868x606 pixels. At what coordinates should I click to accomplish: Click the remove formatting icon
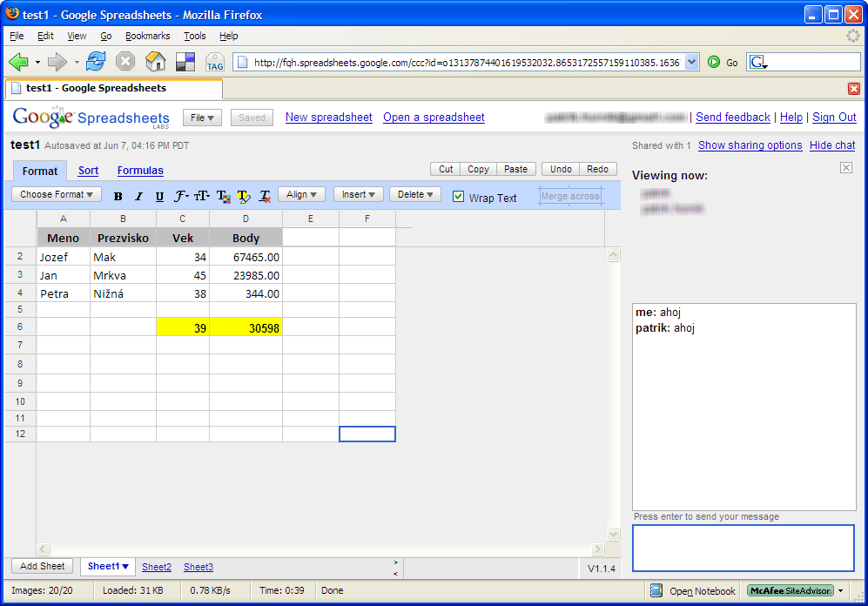(265, 196)
